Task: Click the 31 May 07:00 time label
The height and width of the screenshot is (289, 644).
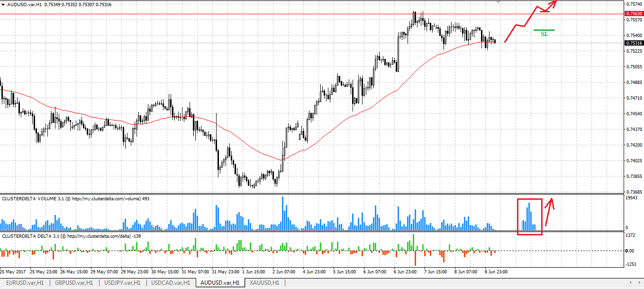Action: tap(194, 272)
